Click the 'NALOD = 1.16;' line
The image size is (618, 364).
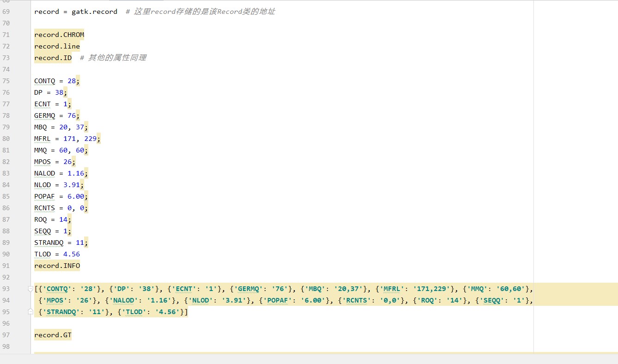tap(61, 173)
